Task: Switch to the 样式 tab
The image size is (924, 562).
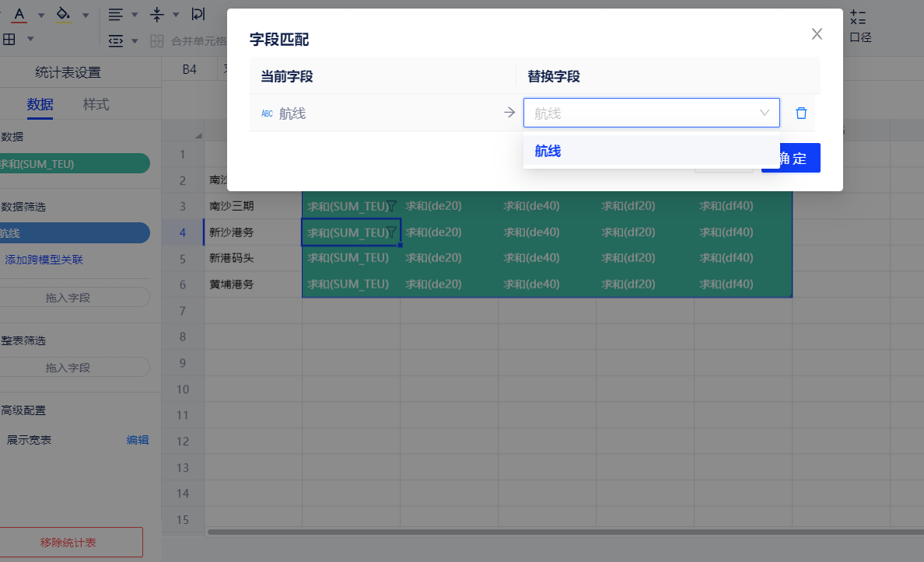Action: (x=96, y=104)
